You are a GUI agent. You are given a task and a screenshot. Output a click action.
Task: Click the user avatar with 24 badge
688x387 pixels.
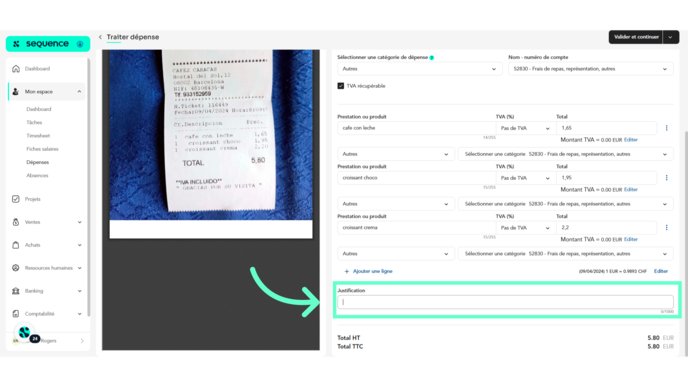(x=25, y=333)
